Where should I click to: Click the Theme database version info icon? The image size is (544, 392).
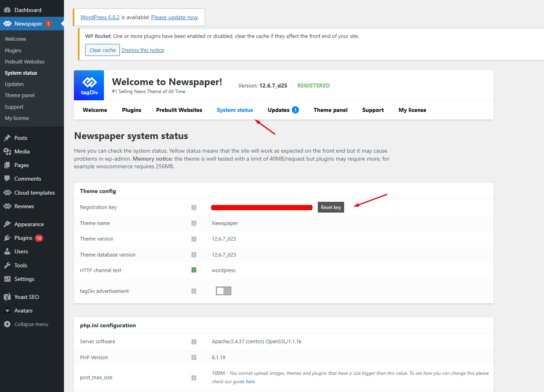tap(194, 255)
